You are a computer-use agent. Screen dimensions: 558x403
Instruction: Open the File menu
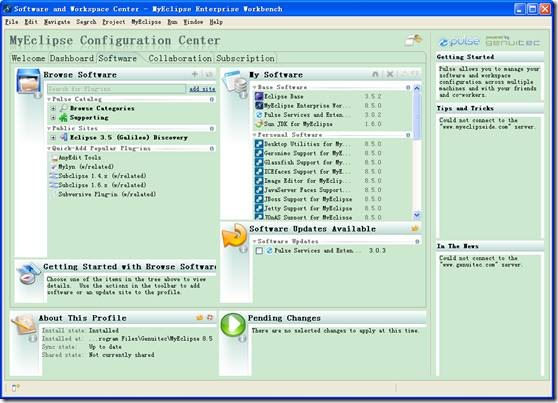tap(11, 22)
